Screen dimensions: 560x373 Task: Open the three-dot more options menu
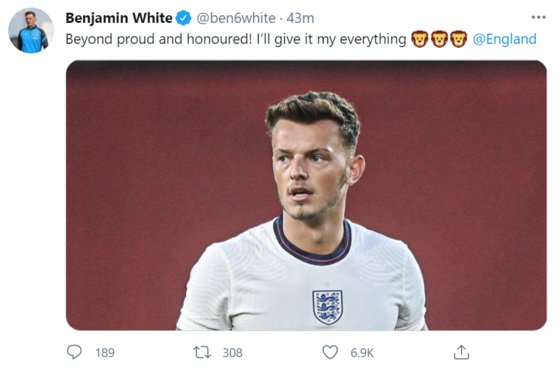pyautogui.click(x=539, y=17)
